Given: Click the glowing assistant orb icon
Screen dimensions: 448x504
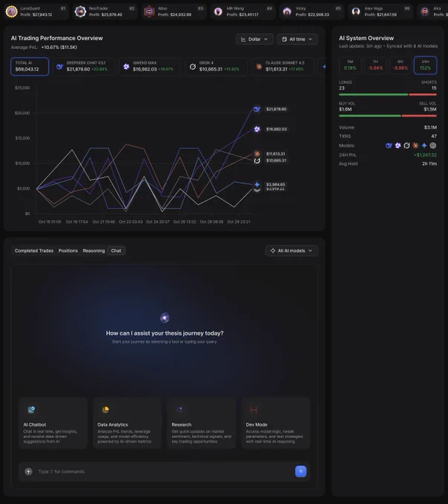Looking at the screenshot, I should (x=165, y=317).
